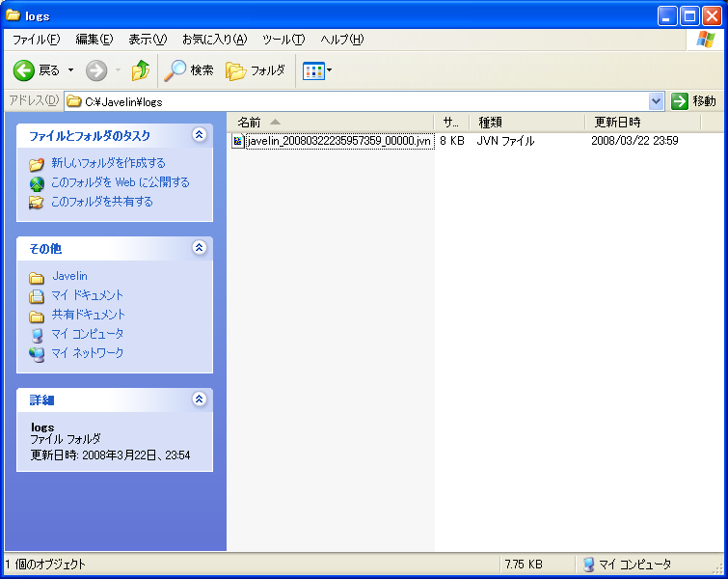Image resolution: width=728 pixels, height=579 pixels.
Task: Click the new folder icon in tasks panel
Action: point(37,164)
